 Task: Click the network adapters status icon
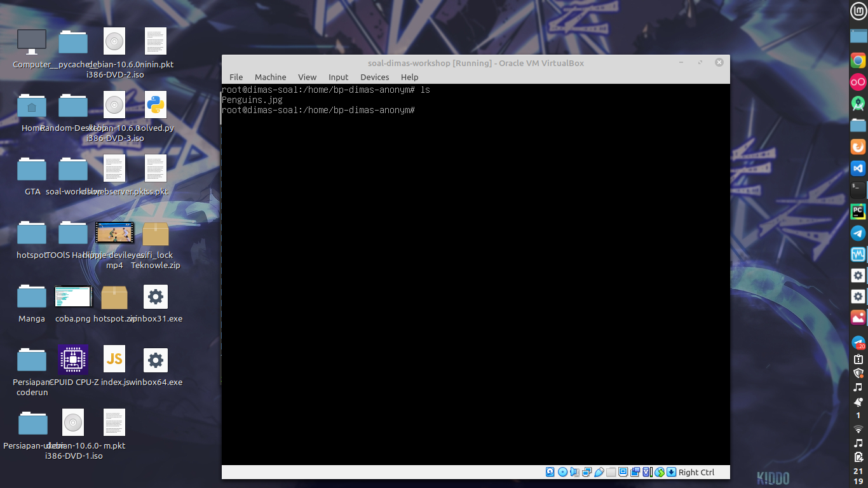coord(587,472)
